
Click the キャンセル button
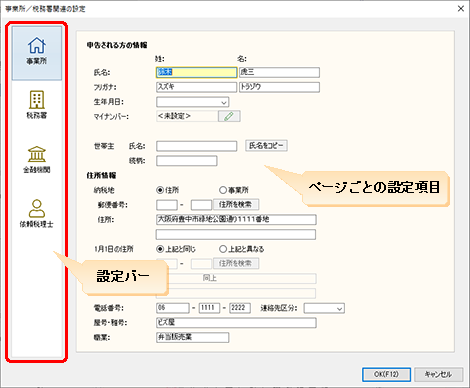[438, 374]
